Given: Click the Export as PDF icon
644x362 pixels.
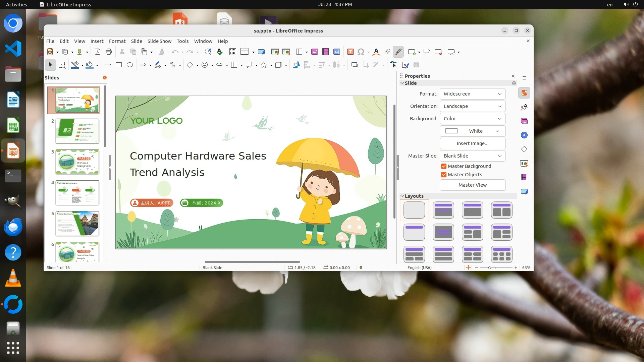Looking at the screenshot, I should [x=98, y=52].
